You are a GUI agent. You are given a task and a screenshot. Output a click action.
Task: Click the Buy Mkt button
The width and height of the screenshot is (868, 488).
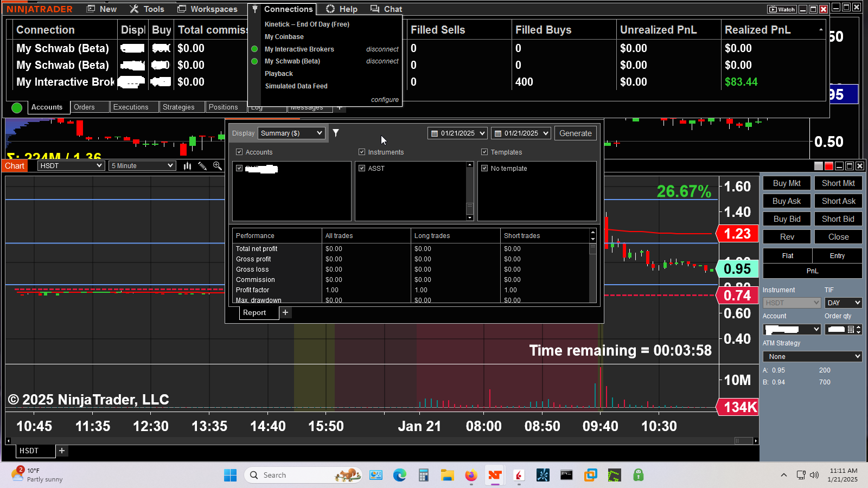click(787, 183)
